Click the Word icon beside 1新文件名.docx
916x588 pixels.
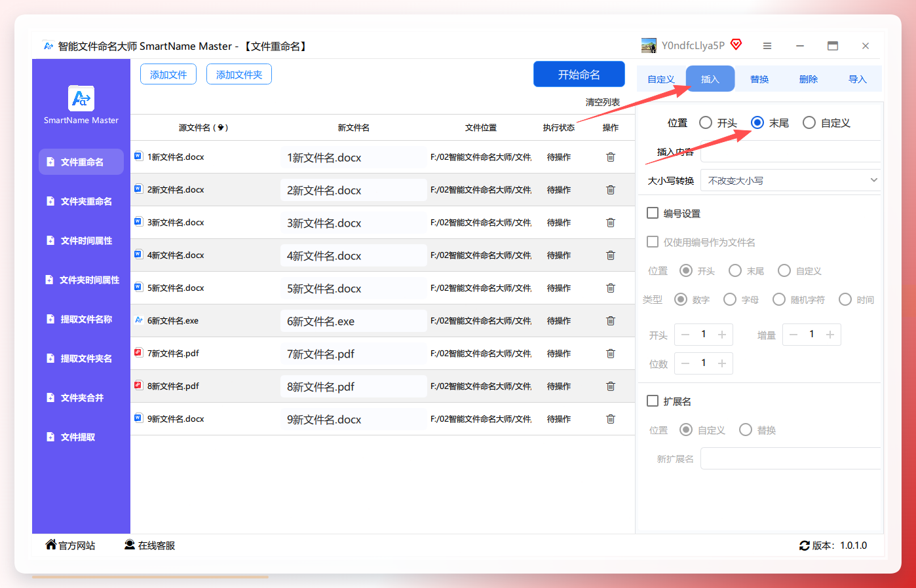[138, 156]
